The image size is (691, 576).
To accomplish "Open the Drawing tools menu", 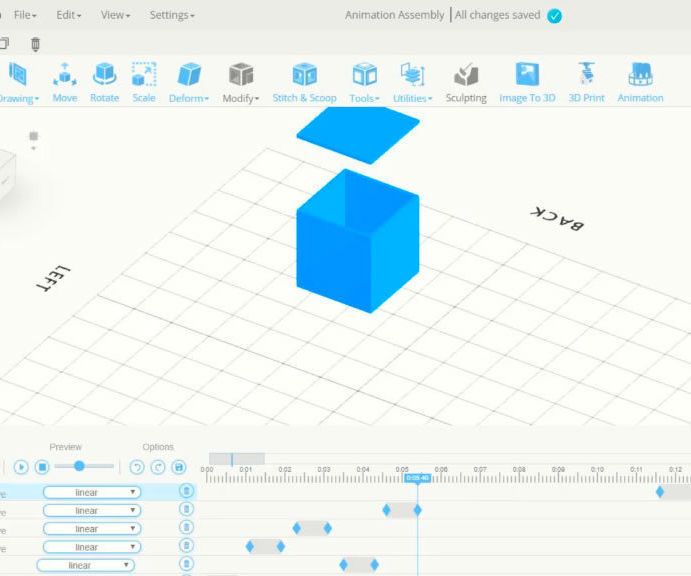I will pos(18,82).
